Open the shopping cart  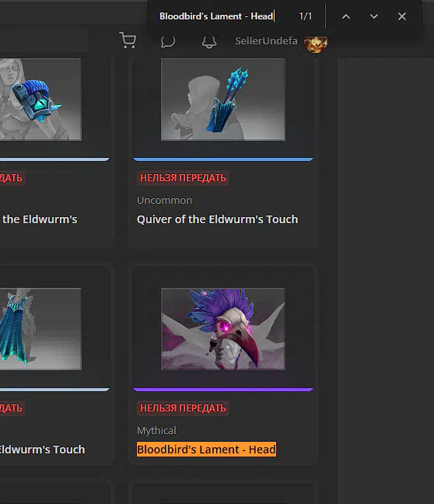(128, 40)
